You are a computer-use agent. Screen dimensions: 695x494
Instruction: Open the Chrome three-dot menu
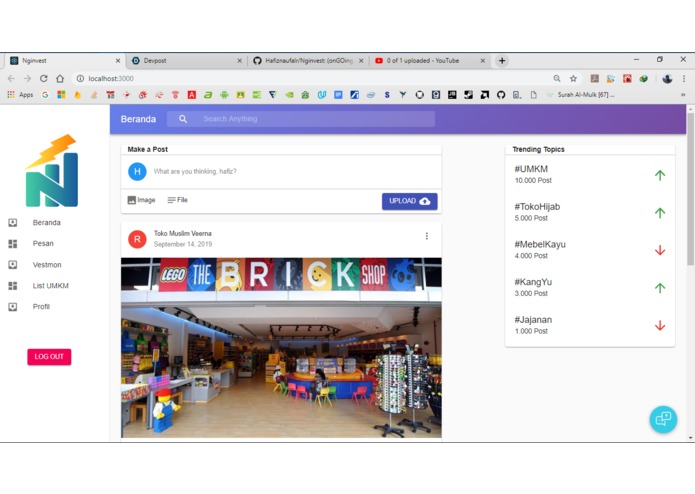pos(684,78)
